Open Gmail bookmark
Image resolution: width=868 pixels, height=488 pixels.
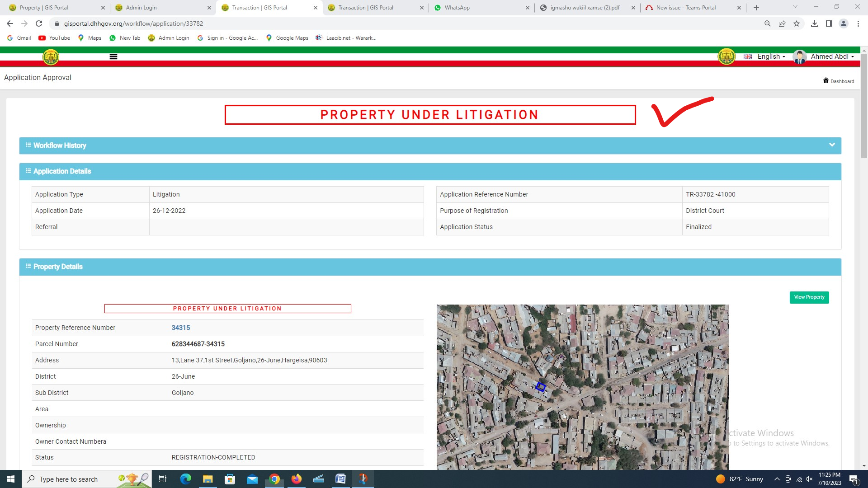click(19, 38)
